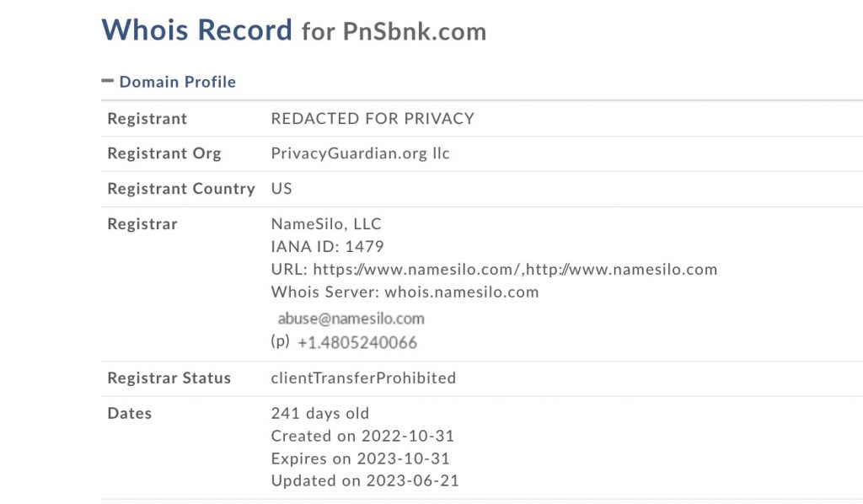Click the Updated on 2023-06-21 date
This screenshot has width=863, height=504.
364,482
